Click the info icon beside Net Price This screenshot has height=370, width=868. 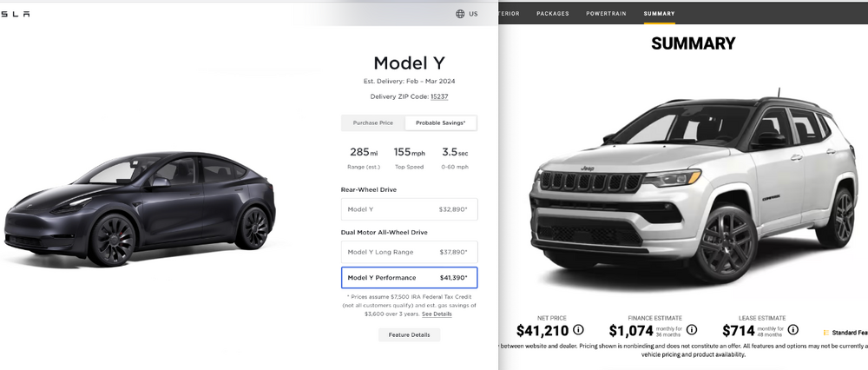pos(578,330)
